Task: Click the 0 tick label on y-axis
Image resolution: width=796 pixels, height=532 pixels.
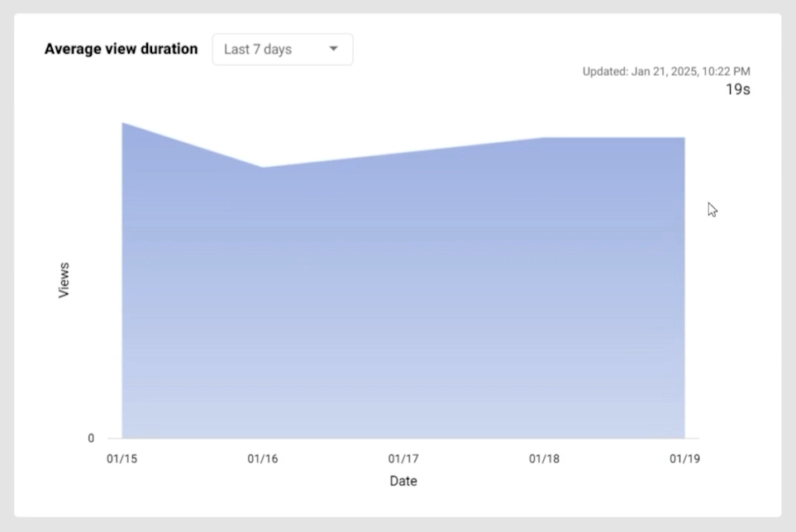Action: (91, 439)
